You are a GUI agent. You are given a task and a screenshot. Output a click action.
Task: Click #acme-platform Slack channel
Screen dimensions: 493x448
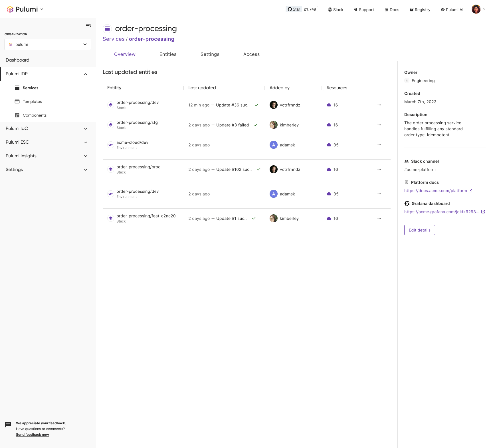[x=420, y=170]
